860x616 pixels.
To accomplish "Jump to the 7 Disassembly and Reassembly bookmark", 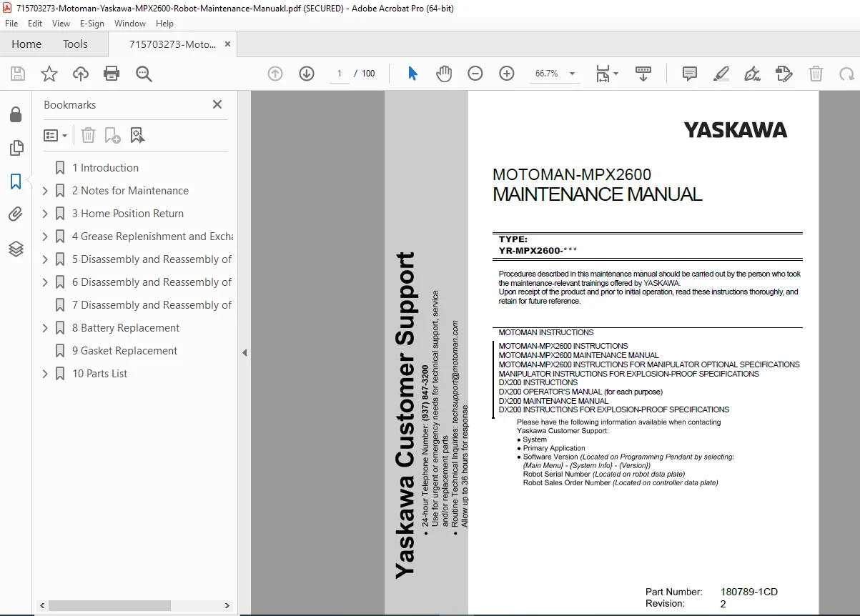I will pos(152,305).
